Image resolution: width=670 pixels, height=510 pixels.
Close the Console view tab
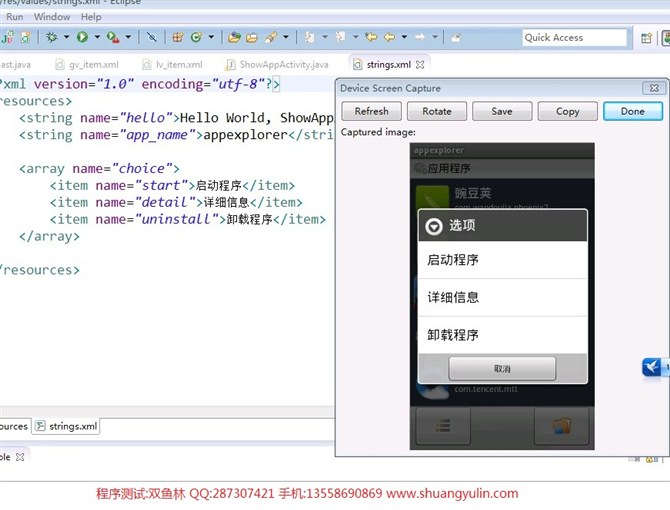coord(20,457)
